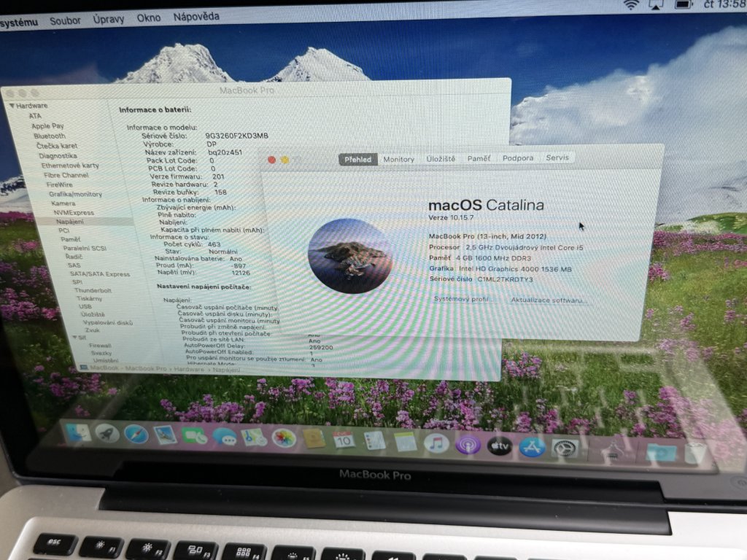Minimize About window with yellow button
This screenshot has height=560, width=747.
pos(285,160)
